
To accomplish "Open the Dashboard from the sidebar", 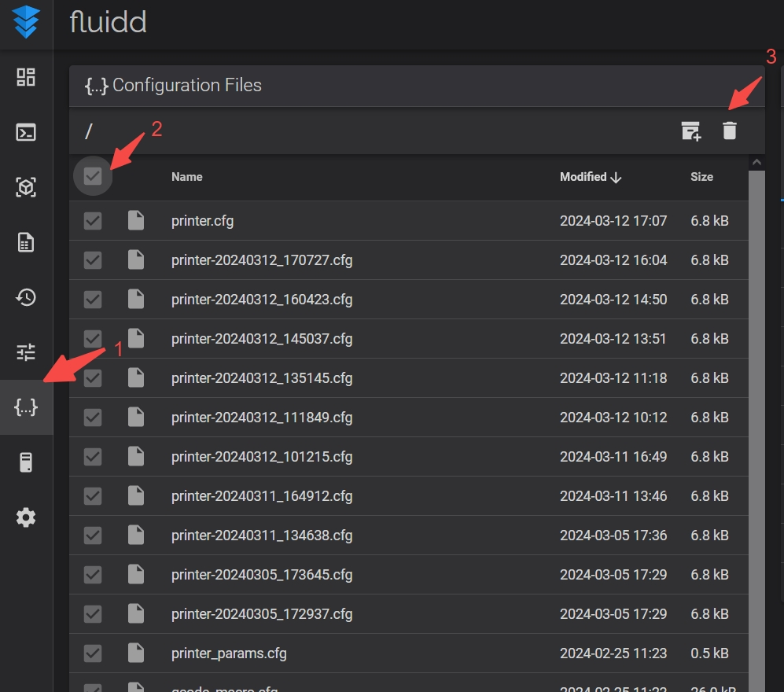I will [25, 77].
